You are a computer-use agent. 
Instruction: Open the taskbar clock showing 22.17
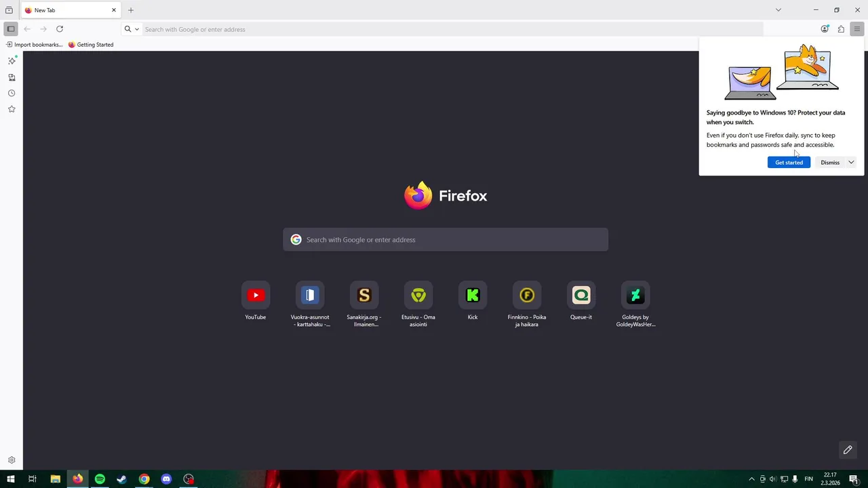pos(831,479)
